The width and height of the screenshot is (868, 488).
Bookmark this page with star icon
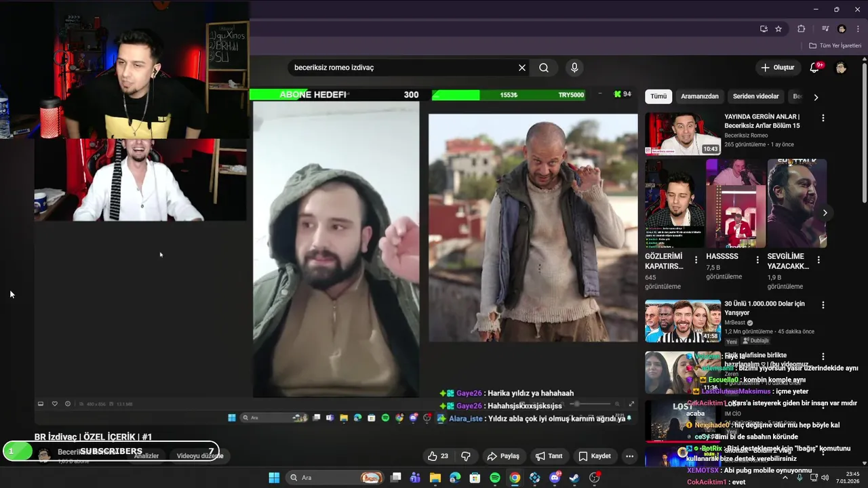coord(778,29)
